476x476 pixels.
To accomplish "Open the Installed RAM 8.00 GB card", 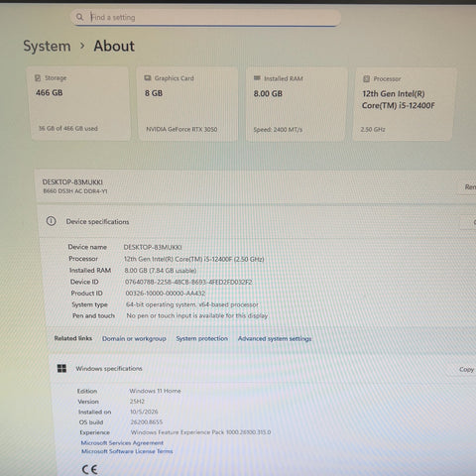I will coord(297,104).
